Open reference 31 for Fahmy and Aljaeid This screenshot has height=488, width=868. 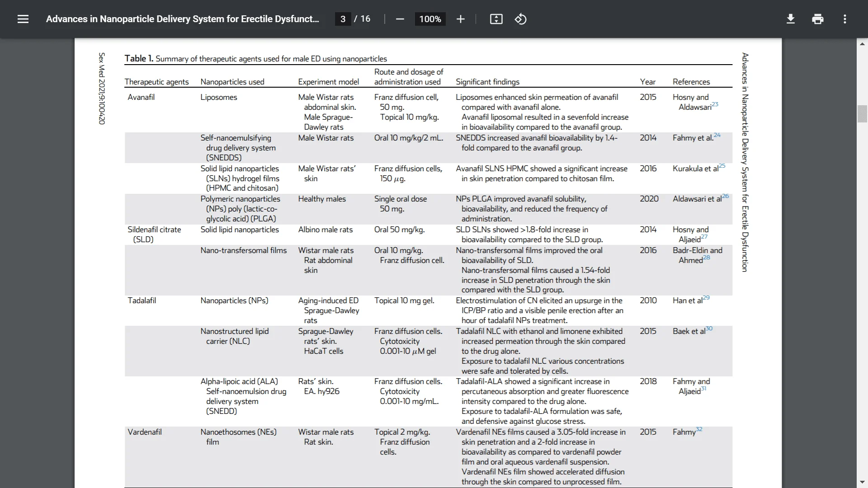[x=703, y=389]
